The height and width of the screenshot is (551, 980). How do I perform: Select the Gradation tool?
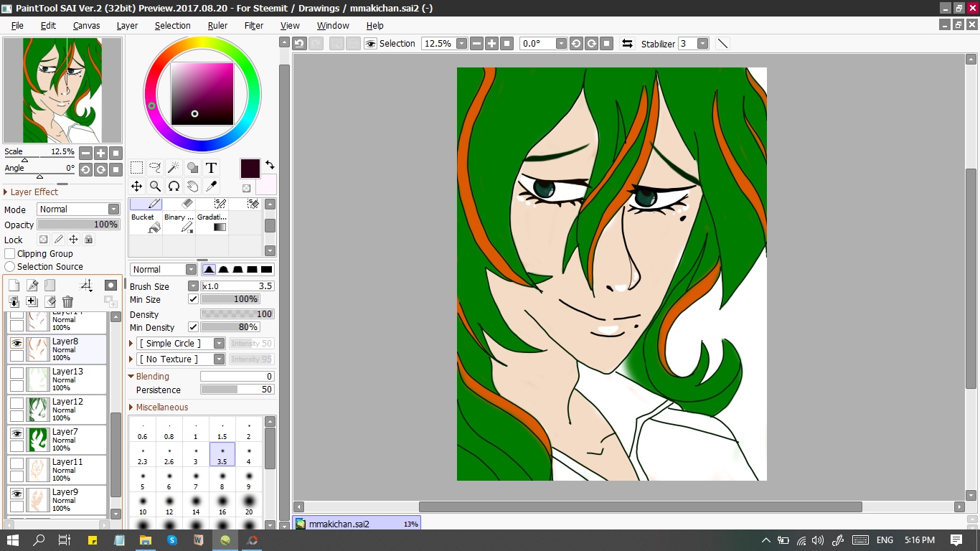[212, 222]
